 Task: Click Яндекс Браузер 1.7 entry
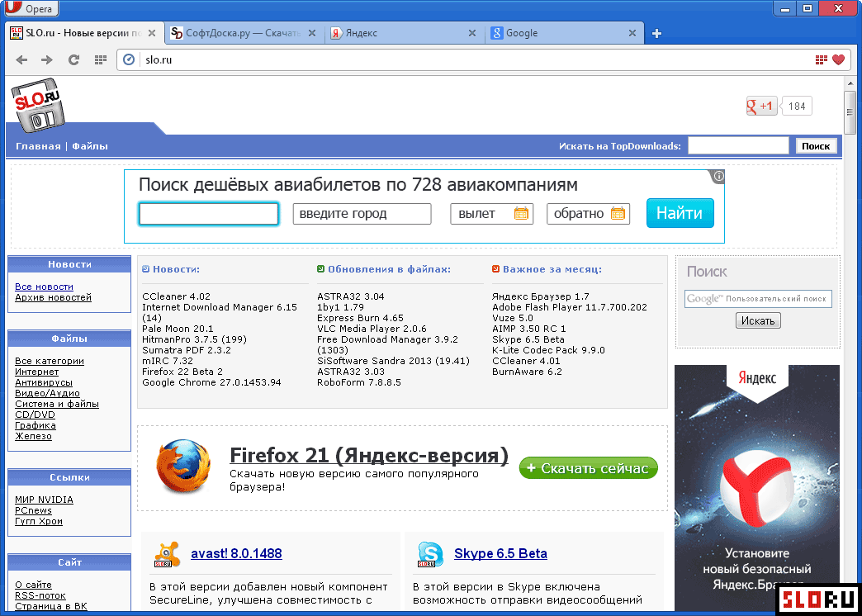[540, 296]
